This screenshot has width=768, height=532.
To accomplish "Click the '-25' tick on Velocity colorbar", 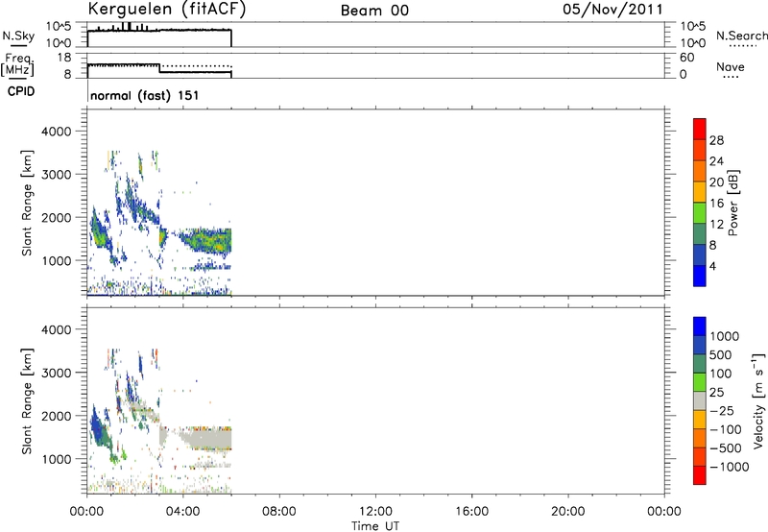I will pyautogui.click(x=722, y=411).
